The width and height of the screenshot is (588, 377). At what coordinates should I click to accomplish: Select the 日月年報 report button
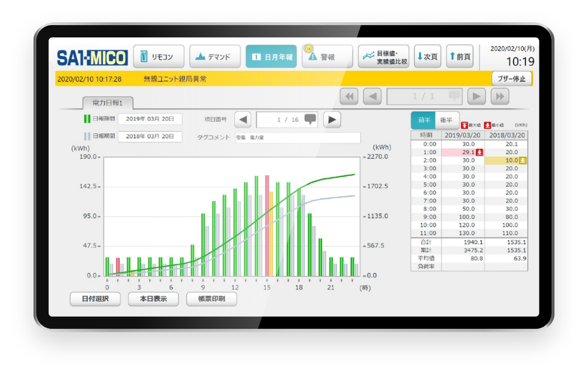coord(271,56)
